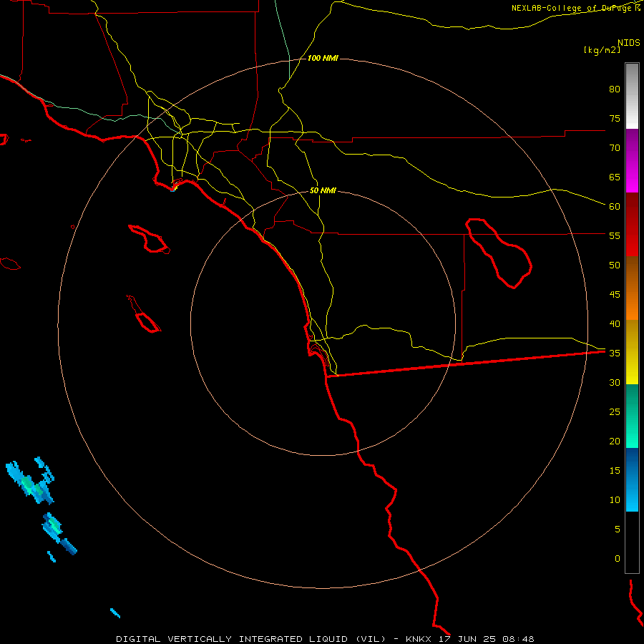Click the 55 value on color scale

[x=615, y=235]
